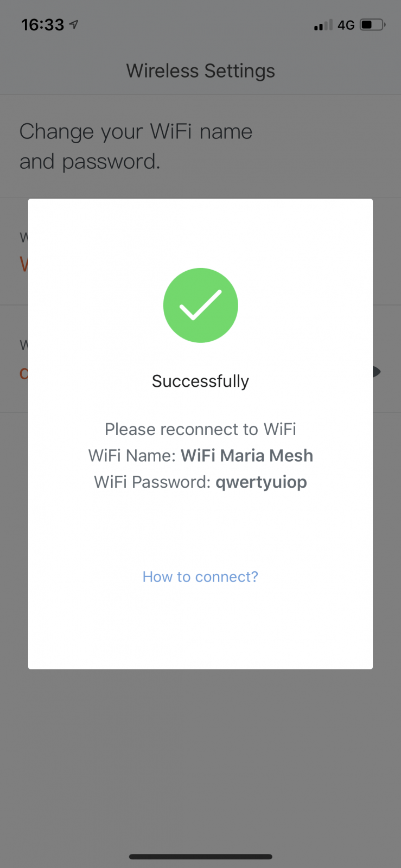This screenshot has height=868, width=401.
Task: Tap the 16:33 clock in status bar
Action: tap(42, 24)
